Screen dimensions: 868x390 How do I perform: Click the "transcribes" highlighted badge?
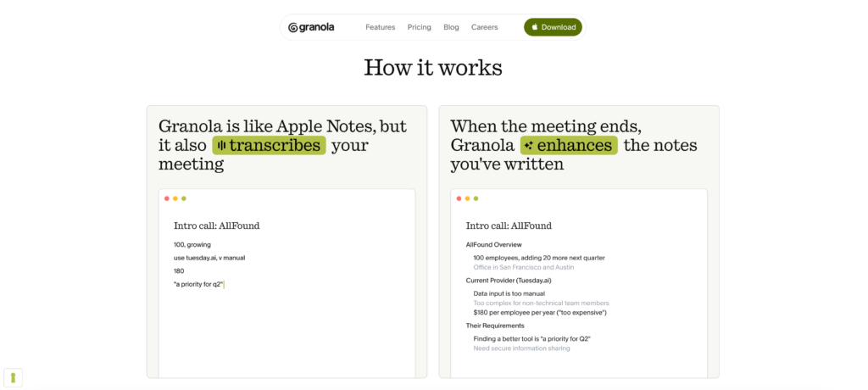tap(269, 146)
